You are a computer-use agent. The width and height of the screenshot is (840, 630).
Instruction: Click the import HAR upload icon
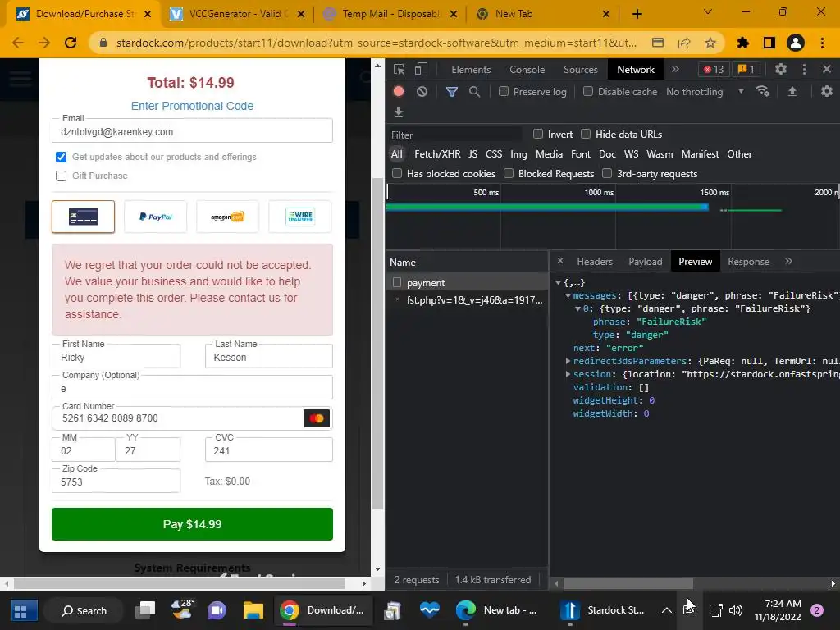point(792,92)
